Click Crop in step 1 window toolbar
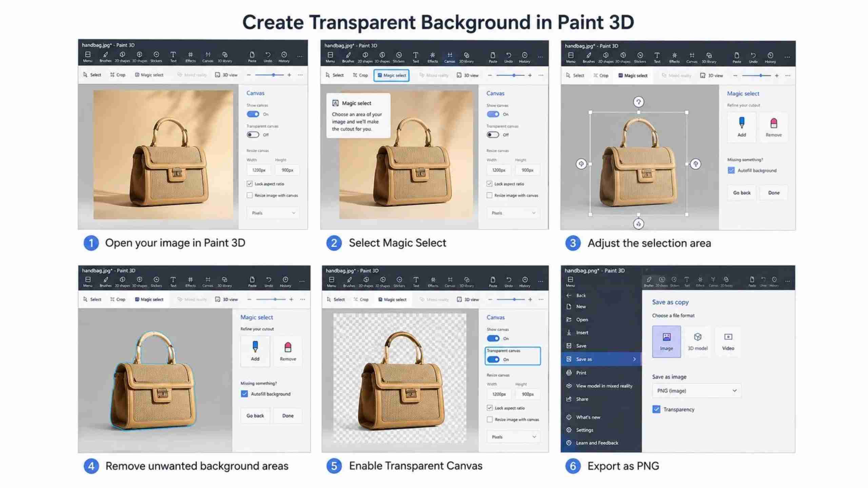This screenshot has height=488, width=868. (118, 75)
